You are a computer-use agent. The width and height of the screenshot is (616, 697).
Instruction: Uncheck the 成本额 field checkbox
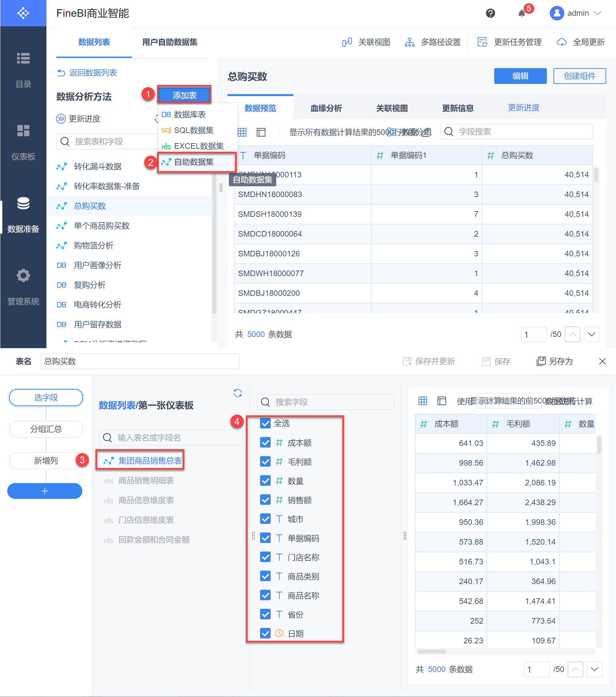click(x=265, y=442)
